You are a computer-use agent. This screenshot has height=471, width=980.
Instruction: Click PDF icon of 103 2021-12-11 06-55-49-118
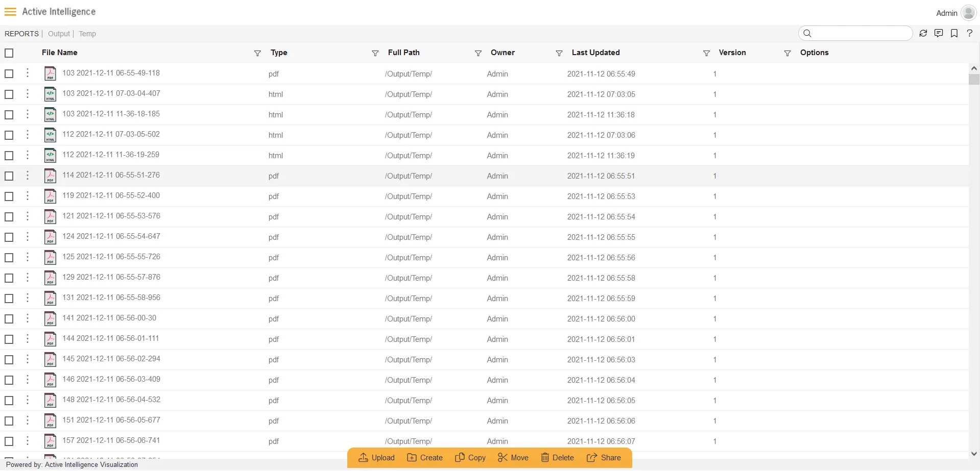pyautogui.click(x=50, y=73)
